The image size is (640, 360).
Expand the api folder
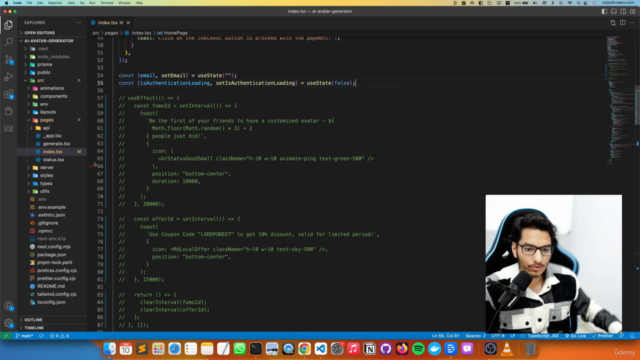click(x=46, y=128)
